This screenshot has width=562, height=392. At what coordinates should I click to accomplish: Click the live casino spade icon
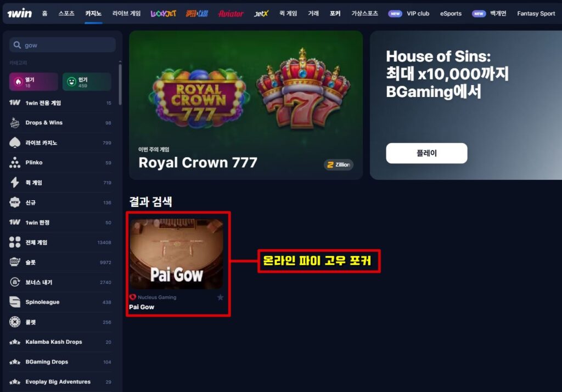point(15,143)
